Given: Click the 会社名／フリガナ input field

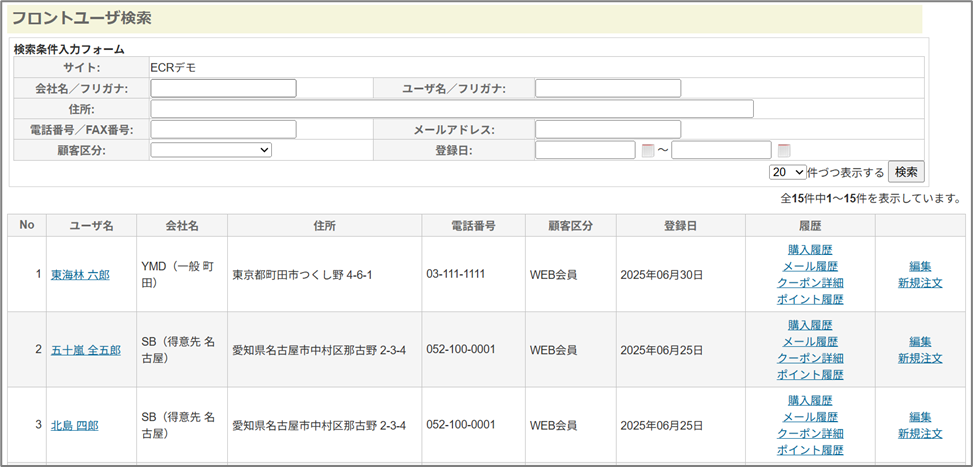Looking at the screenshot, I should tap(223, 88).
